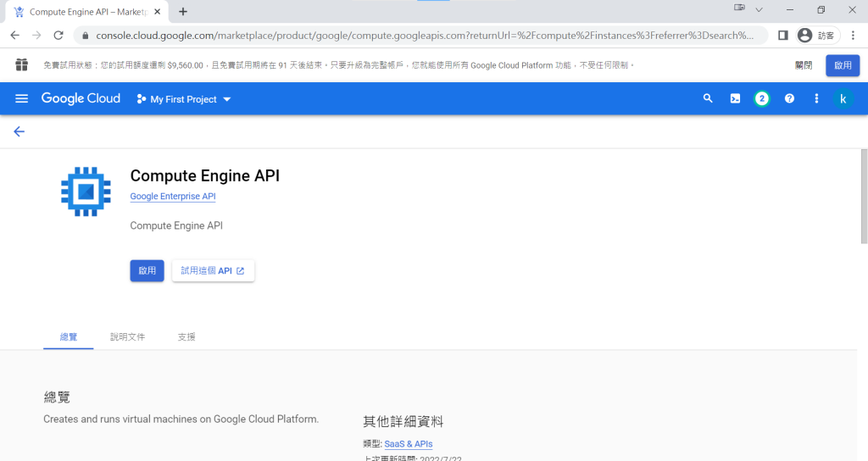Viewport: 868px width, 461px height.
Task: Switch to the 總覽 tab
Action: click(69, 336)
